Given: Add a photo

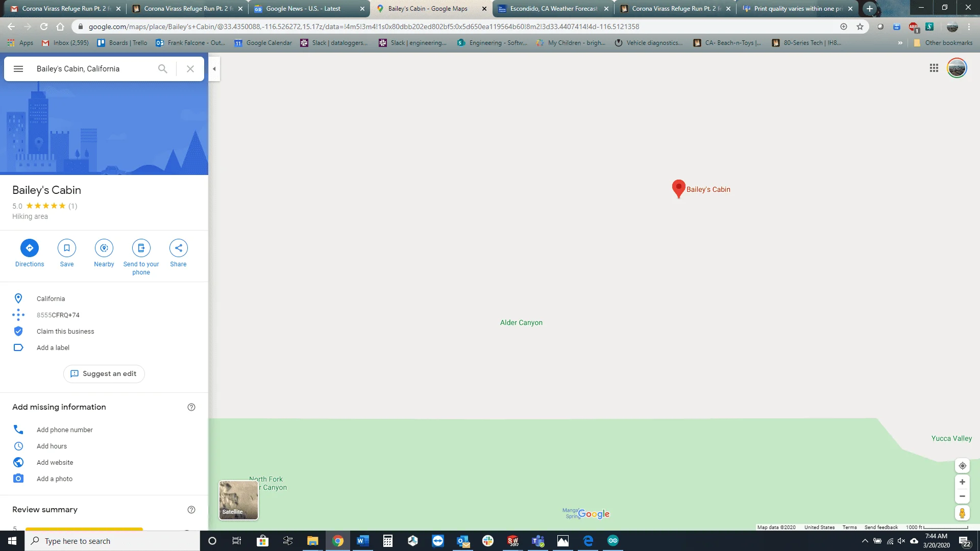Looking at the screenshot, I should coord(104,479).
